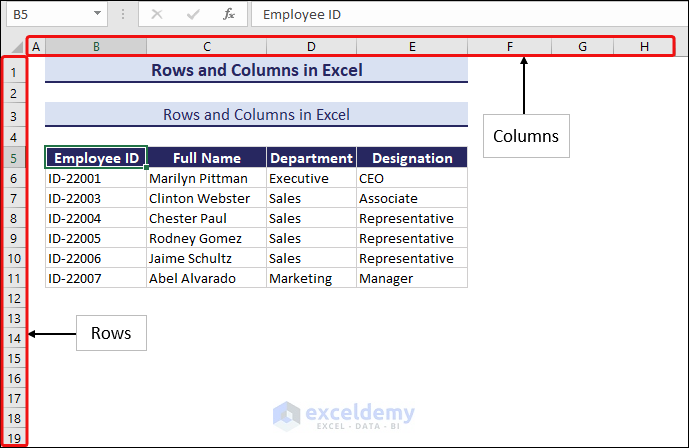Select the row 19 header
This screenshot has width=689, height=448.
pos(14,437)
